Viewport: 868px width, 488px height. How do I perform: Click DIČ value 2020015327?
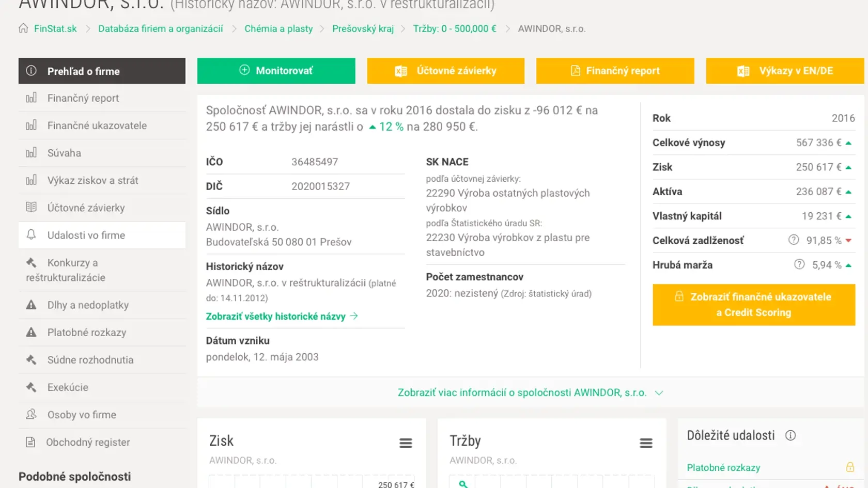pyautogui.click(x=320, y=186)
